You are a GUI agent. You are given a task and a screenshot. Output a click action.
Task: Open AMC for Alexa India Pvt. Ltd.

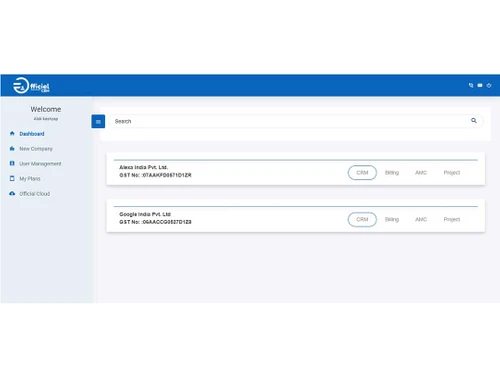click(421, 173)
